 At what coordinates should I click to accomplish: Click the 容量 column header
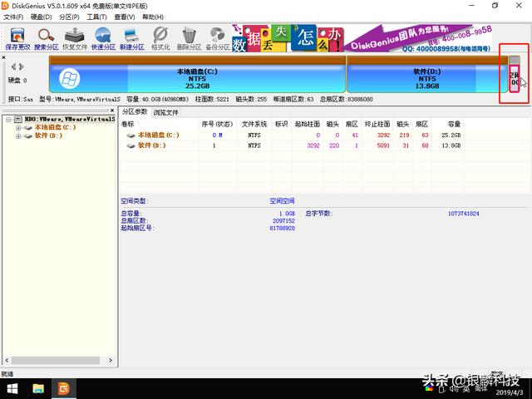tap(454, 124)
